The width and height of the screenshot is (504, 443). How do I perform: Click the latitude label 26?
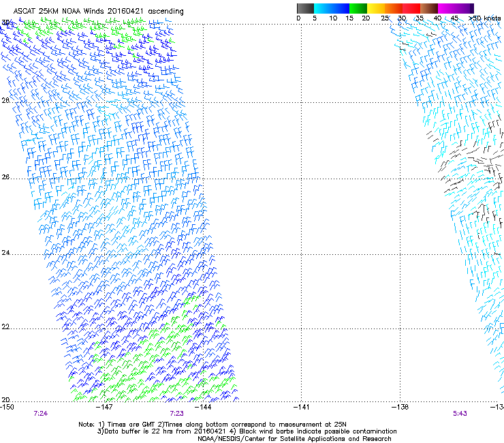point(5,177)
